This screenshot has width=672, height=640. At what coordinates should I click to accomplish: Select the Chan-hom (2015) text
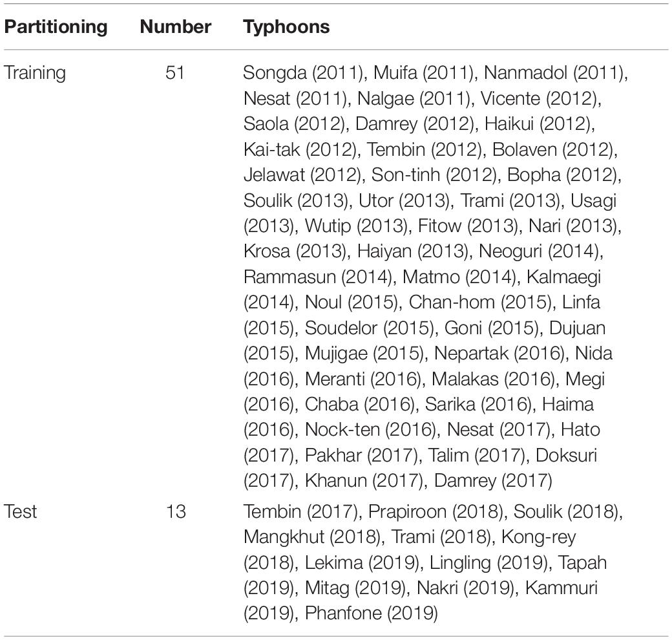point(479,302)
